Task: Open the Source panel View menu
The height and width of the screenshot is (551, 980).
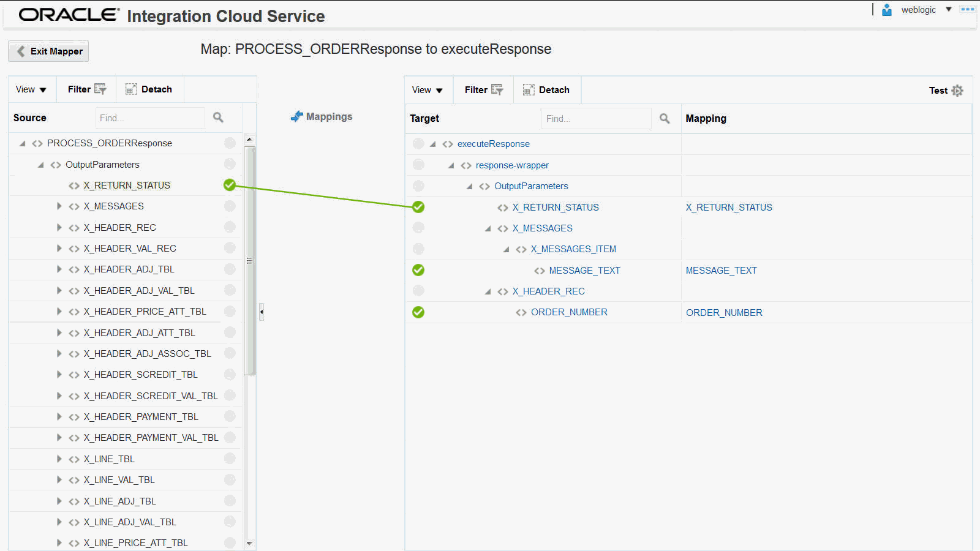Action: click(x=31, y=89)
